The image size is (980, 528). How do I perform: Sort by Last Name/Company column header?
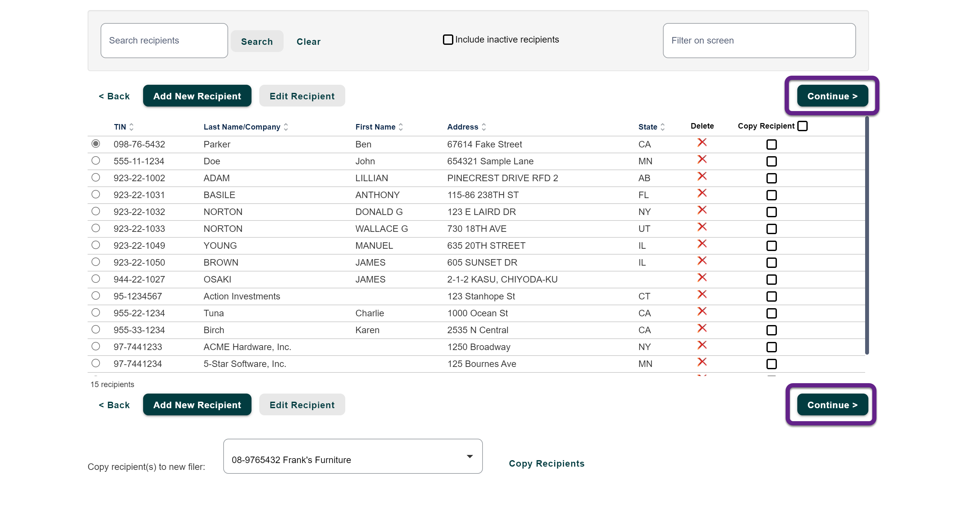click(242, 127)
